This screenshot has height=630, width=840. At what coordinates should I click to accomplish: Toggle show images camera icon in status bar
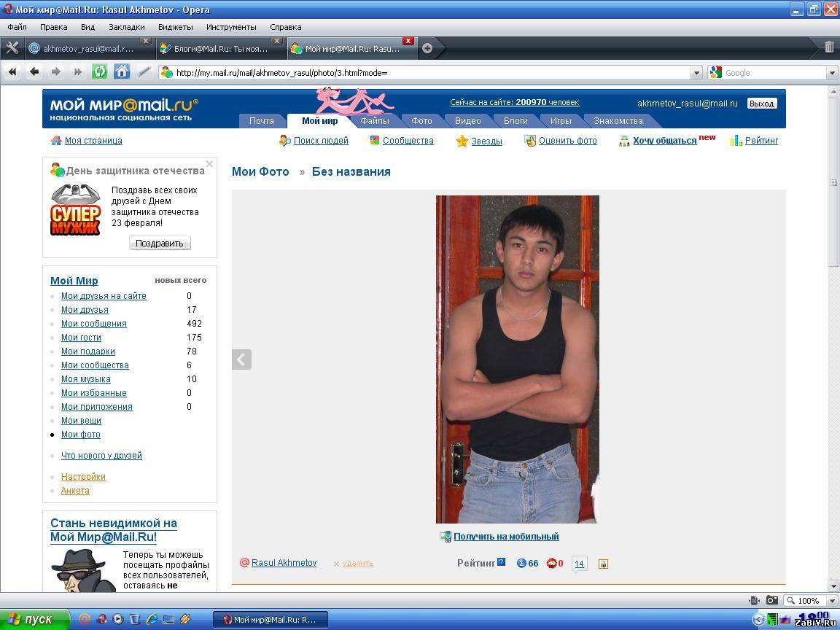[x=771, y=601]
